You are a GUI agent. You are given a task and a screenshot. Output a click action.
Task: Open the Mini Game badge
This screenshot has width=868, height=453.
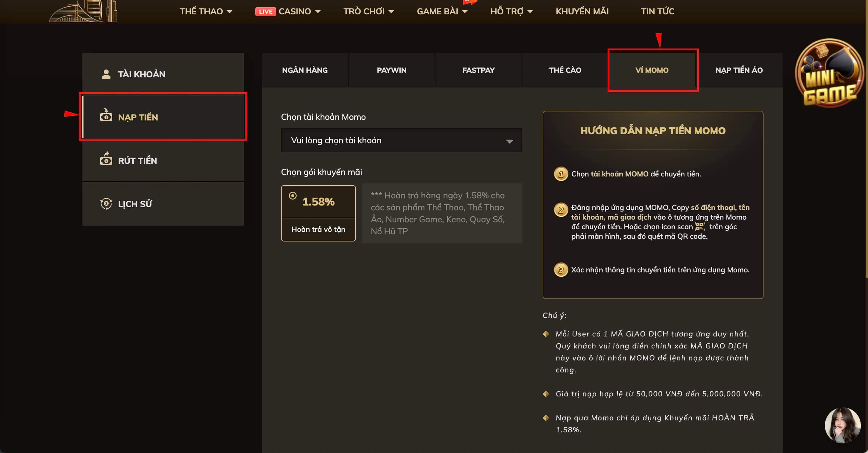coord(830,73)
